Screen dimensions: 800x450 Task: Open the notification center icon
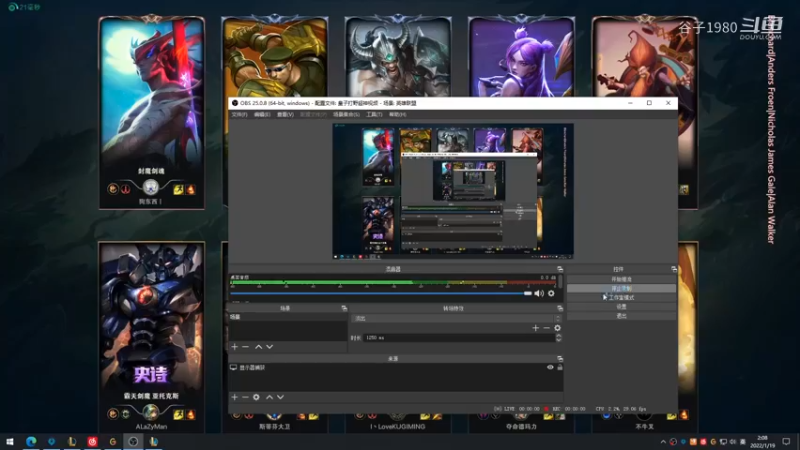786,441
